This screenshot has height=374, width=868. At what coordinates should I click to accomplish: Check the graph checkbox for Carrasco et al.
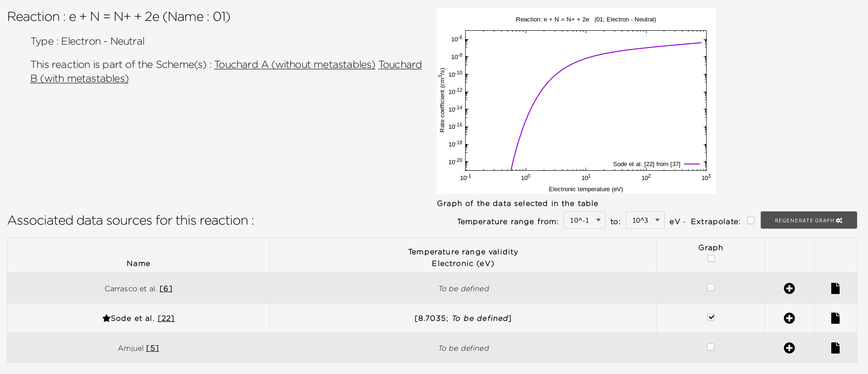click(711, 287)
